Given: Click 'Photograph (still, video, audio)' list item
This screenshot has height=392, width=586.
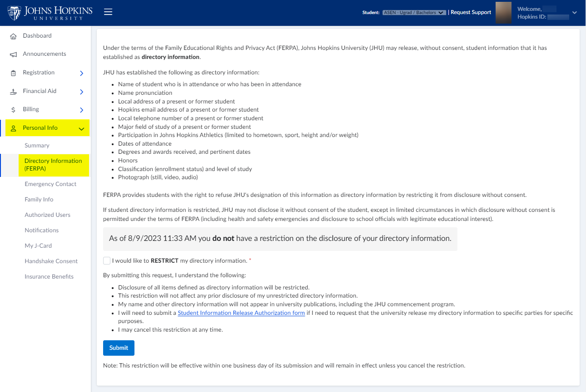Looking at the screenshot, I should click(158, 177).
